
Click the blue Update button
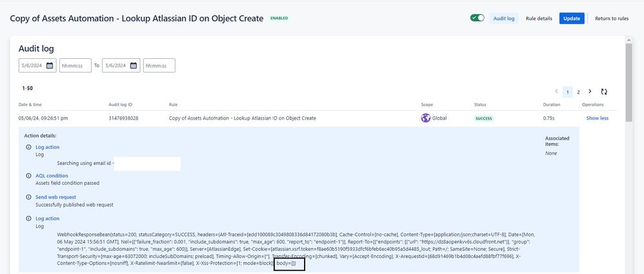(x=572, y=19)
